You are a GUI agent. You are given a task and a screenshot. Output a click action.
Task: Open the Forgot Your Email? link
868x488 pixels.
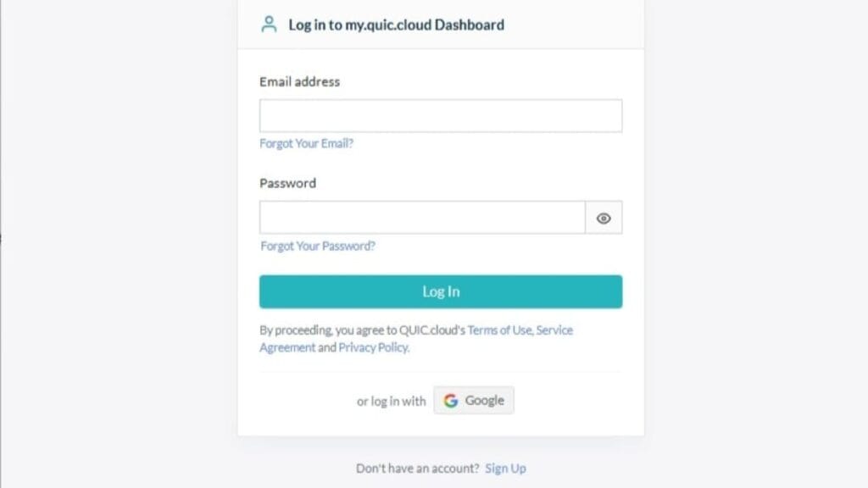pos(305,143)
